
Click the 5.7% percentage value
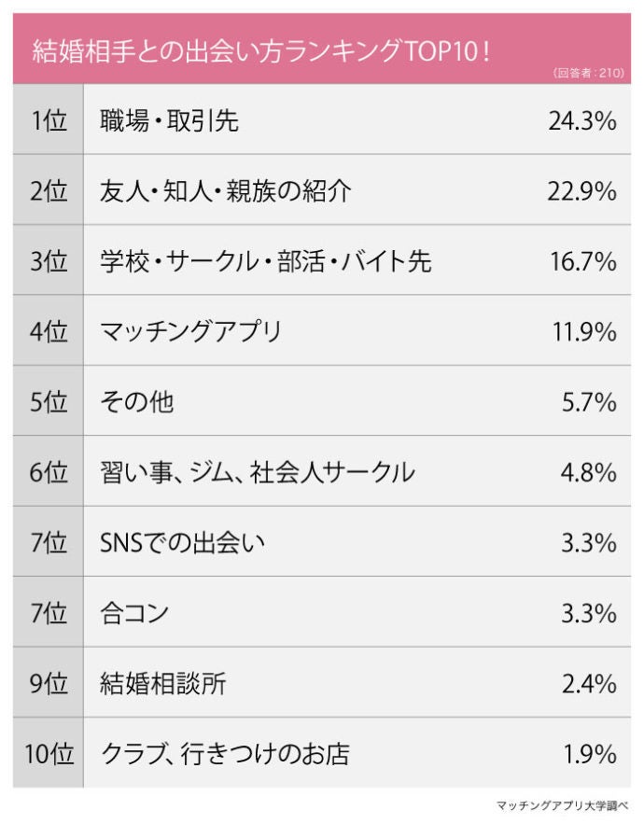(x=588, y=402)
